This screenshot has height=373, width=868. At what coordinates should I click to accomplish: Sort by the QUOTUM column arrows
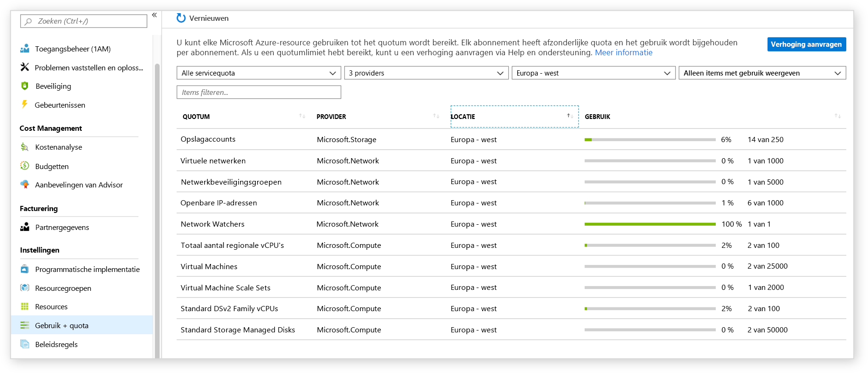point(302,116)
